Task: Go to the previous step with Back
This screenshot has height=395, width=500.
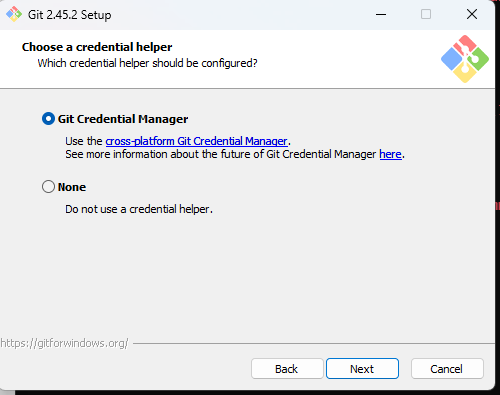Action: 287,369
